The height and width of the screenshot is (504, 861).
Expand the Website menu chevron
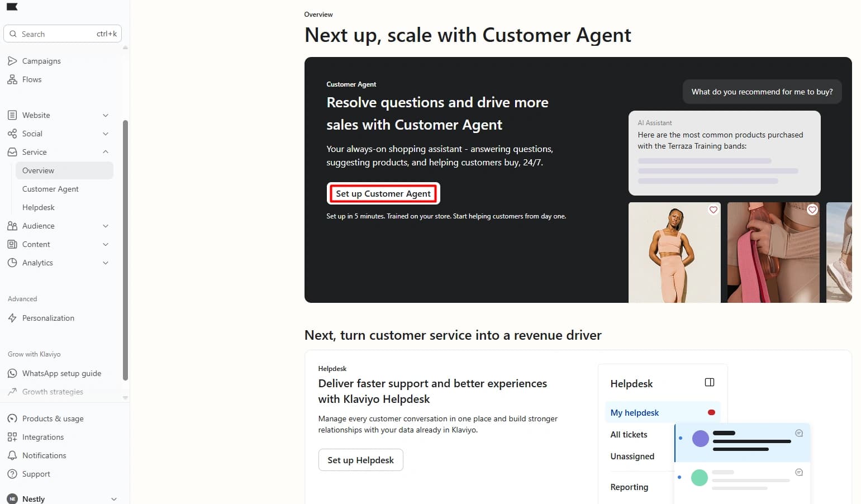(106, 115)
